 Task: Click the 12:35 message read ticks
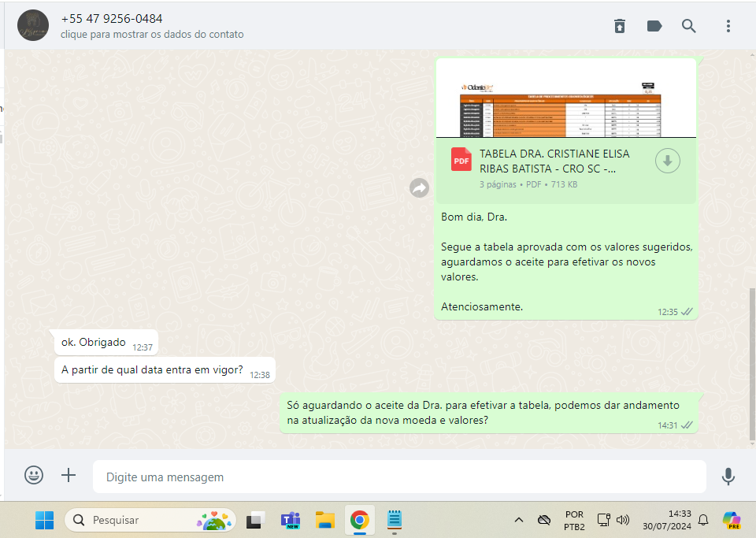pyautogui.click(x=687, y=312)
